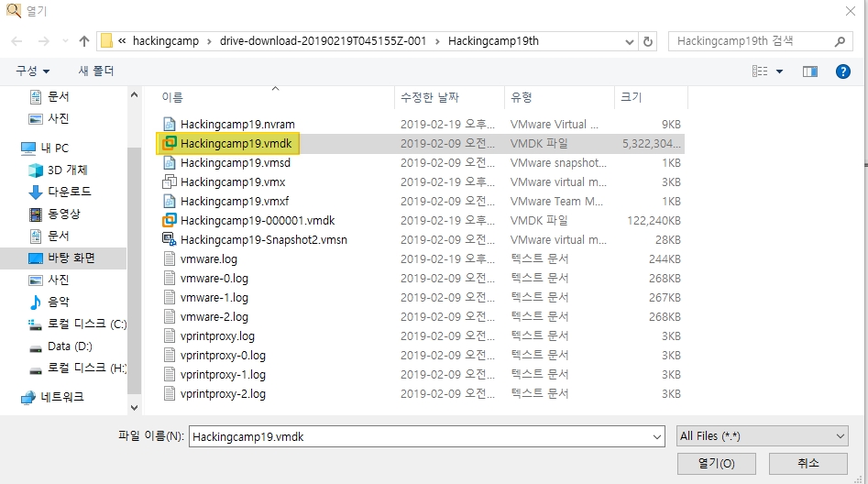The image size is (868, 484).
Task: Select Hackingcamp19.nvram file icon
Action: [x=169, y=124]
